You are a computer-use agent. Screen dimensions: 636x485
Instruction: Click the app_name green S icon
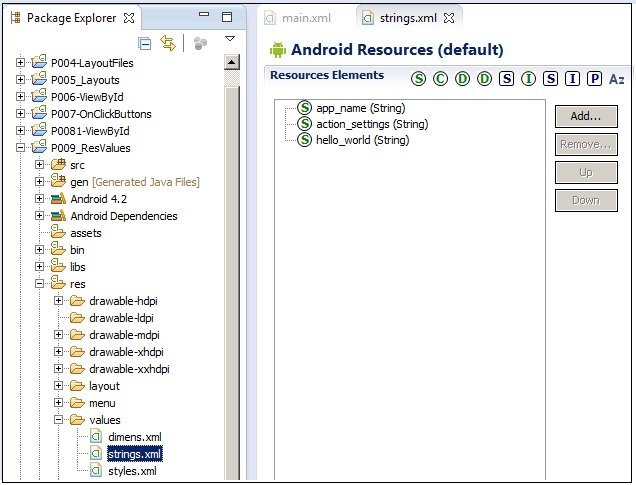[x=305, y=108]
